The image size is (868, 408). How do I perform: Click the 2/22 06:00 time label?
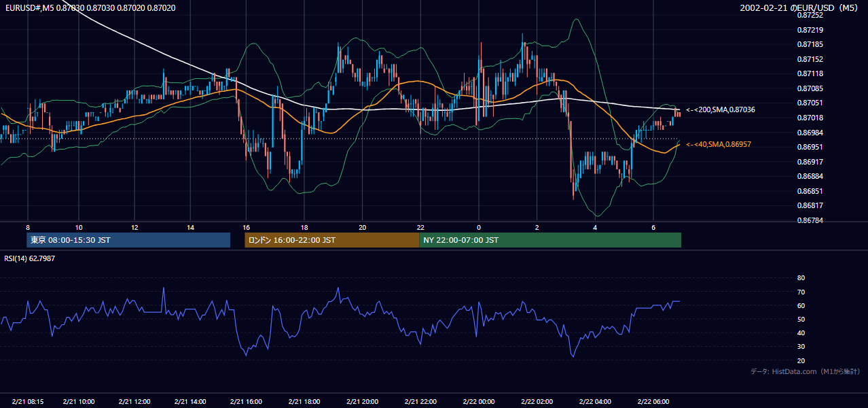coord(653,401)
